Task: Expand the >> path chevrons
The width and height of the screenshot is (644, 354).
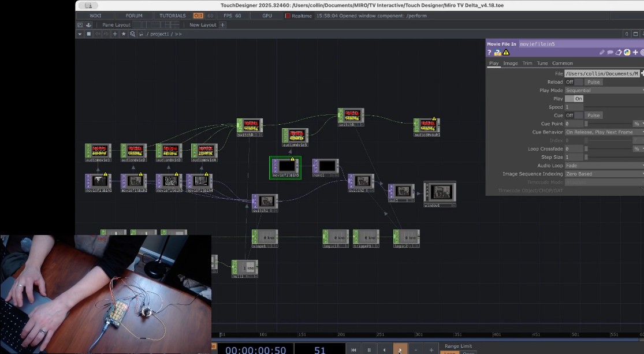Action: [x=178, y=34]
